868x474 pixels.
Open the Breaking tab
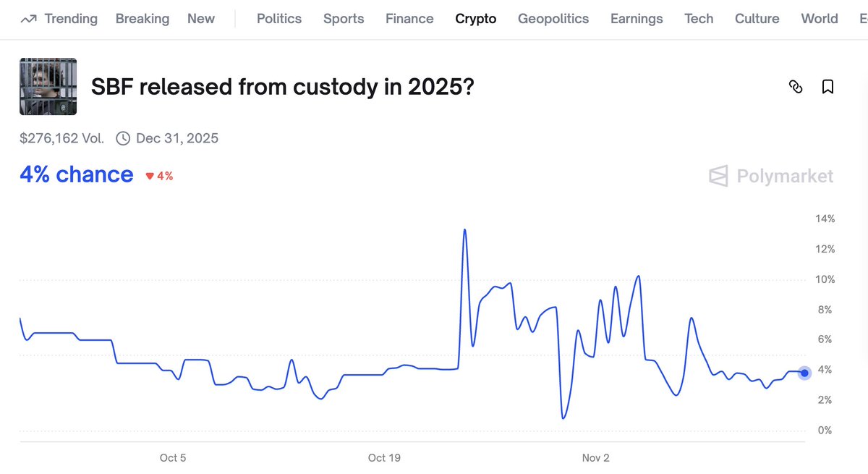tap(142, 19)
